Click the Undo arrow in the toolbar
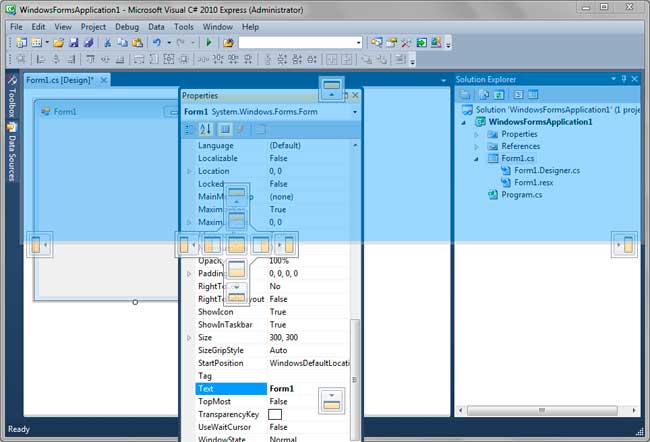This screenshot has height=442, width=650. point(156,43)
